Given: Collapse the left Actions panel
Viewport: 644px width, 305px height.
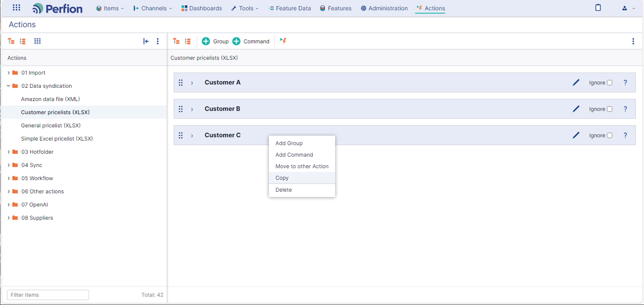Looking at the screenshot, I should click(146, 41).
